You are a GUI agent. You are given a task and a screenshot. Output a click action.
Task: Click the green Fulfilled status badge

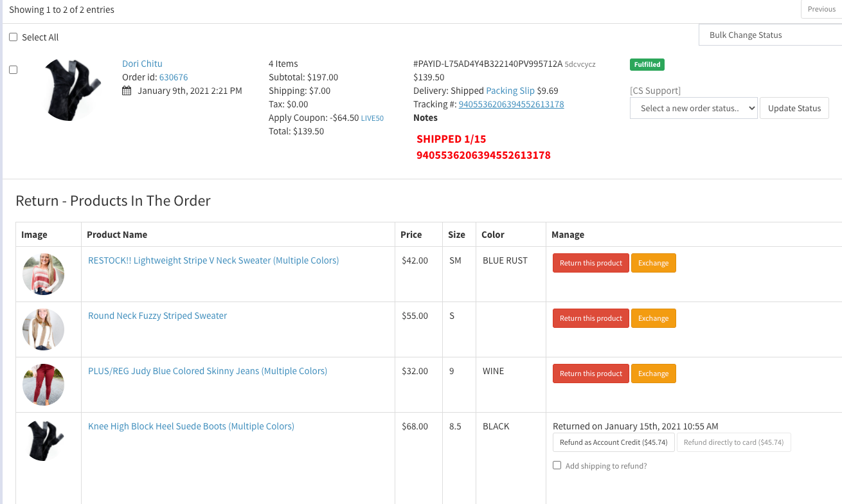pos(647,64)
